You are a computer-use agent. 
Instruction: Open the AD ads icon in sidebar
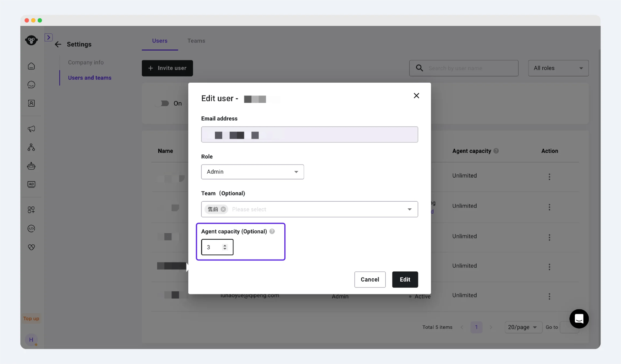[31, 184]
